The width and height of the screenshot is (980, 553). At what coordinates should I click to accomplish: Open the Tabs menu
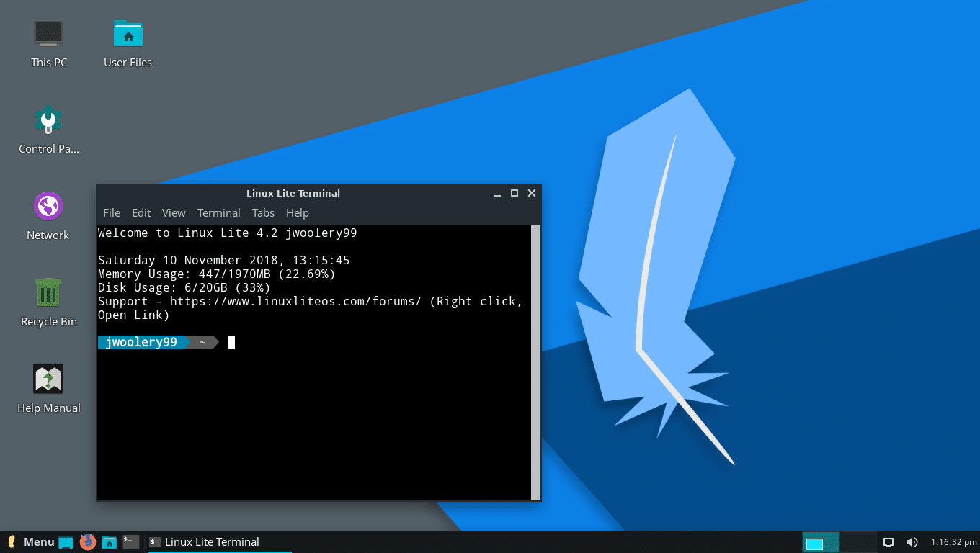pyautogui.click(x=263, y=213)
